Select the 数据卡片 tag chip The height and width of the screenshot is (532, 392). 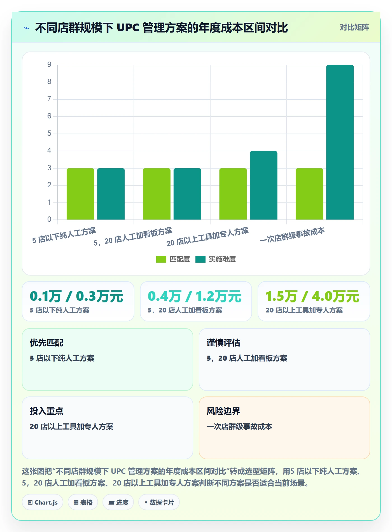[159, 502]
